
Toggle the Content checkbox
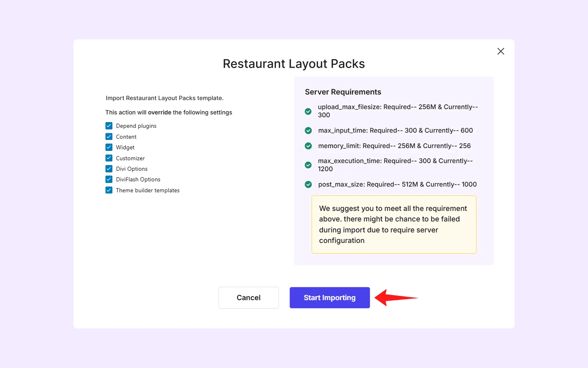tap(109, 137)
